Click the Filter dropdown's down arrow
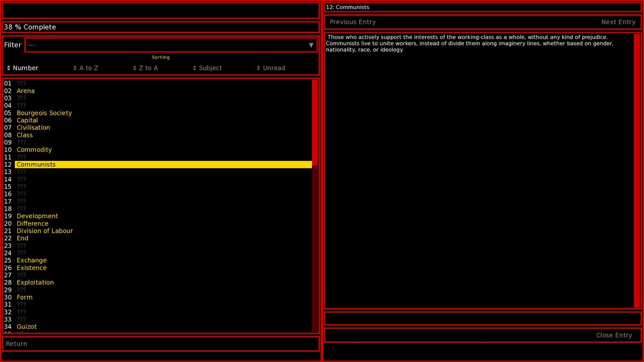644x362 pixels. click(311, 45)
